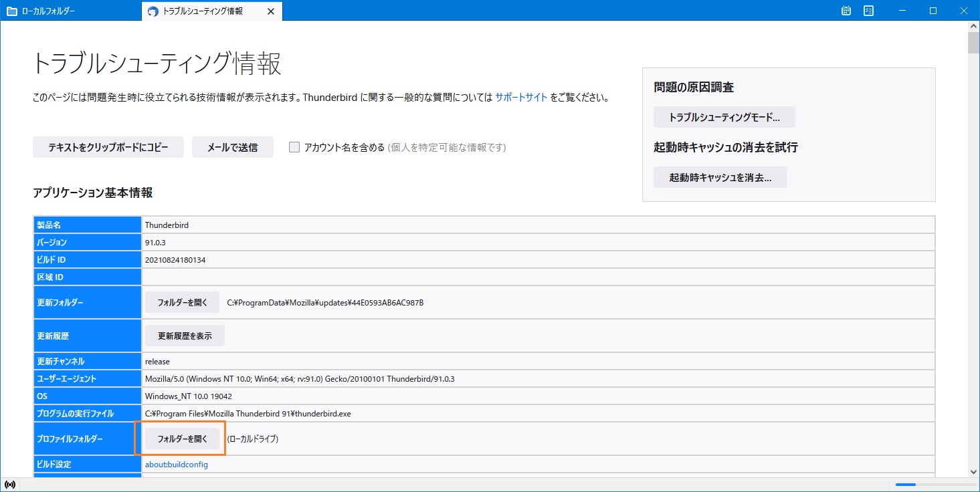Enable the アカウント名を含める checkbox
980x492 pixels.
(x=294, y=147)
